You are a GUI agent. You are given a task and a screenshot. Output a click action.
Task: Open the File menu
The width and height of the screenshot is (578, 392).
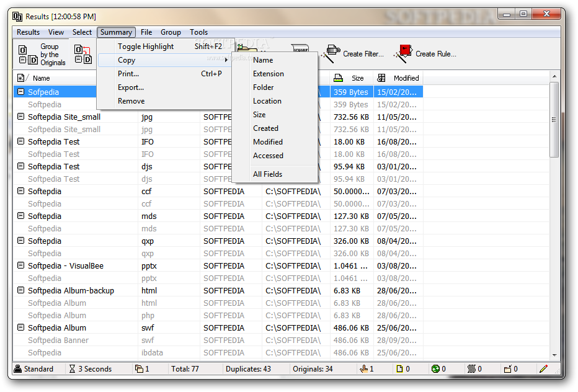click(146, 32)
